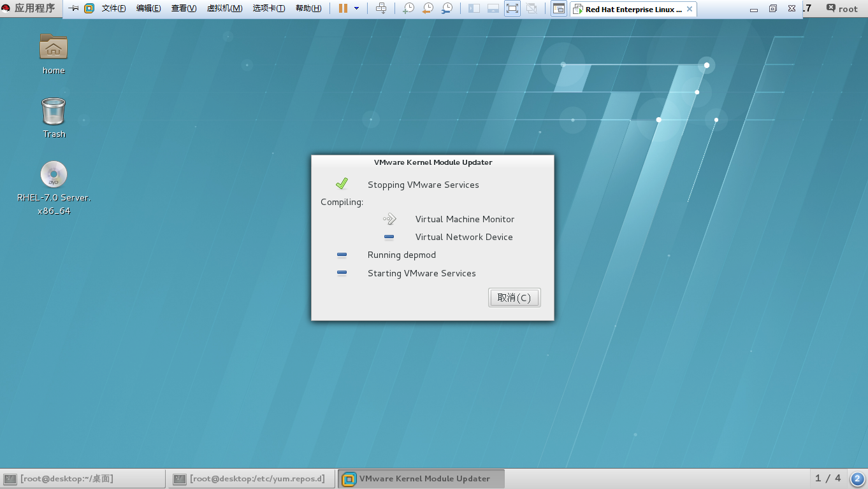Open the 查看(V) menu
The height and width of the screenshot is (489, 868).
pos(184,8)
